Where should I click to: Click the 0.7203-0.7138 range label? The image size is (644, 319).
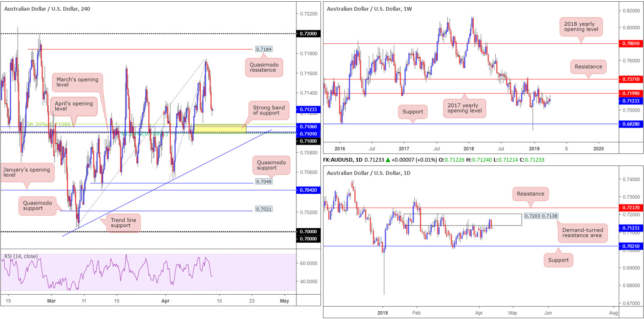540,215
